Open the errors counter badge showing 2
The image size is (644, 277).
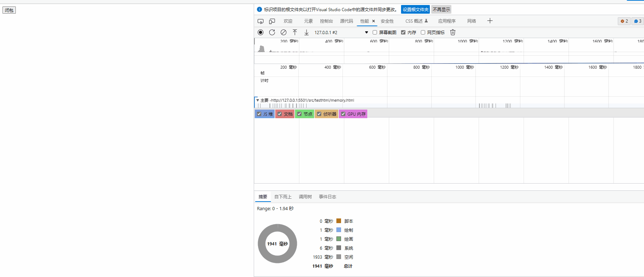tap(624, 21)
